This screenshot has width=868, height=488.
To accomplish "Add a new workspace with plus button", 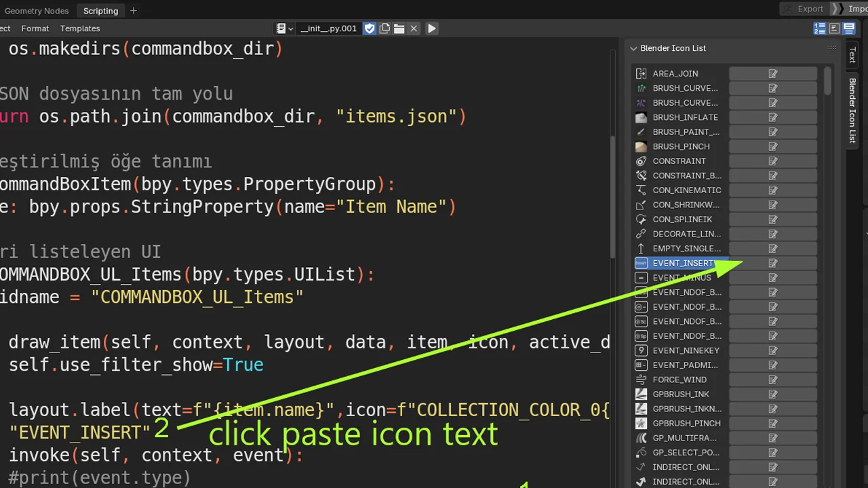I will (134, 11).
